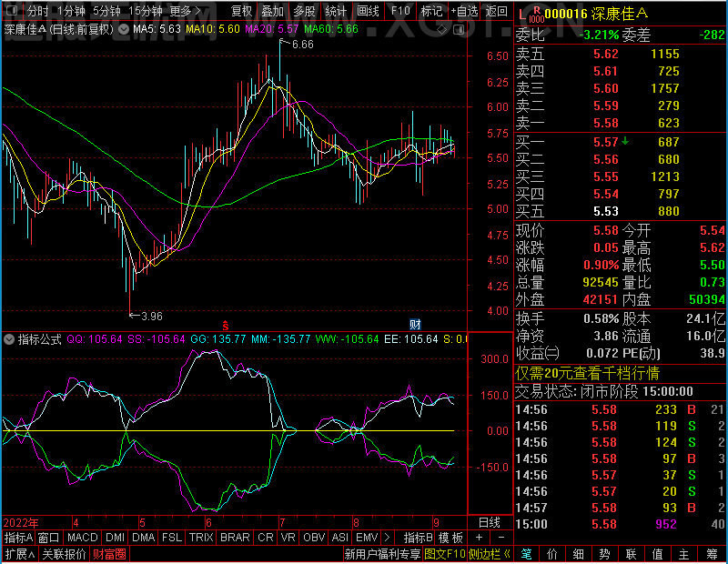Image resolution: width=728 pixels, height=564 pixels.
Task: Open the 指标A indicator menu
Action: (18, 538)
